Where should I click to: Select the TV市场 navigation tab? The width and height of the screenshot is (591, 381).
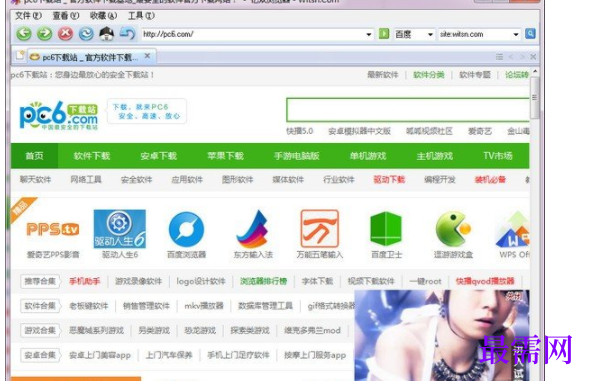pyautogui.click(x=498, y=156)
